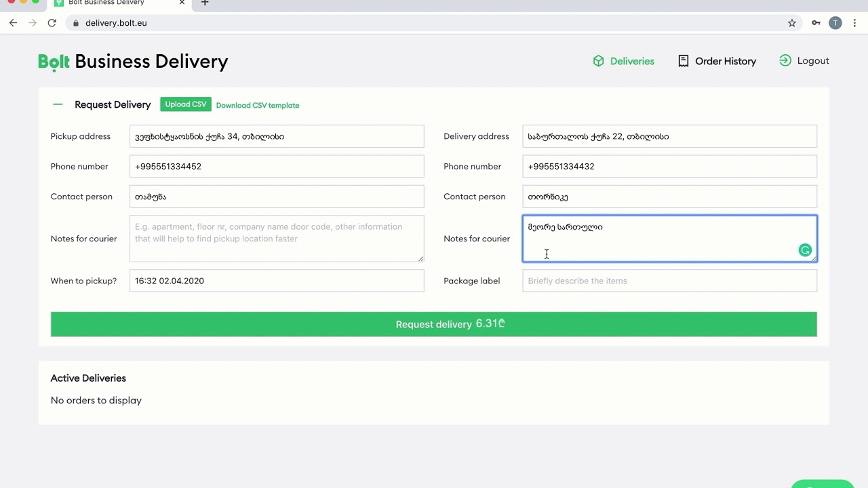Collapse the Request Delivery section

coord(58,104)
